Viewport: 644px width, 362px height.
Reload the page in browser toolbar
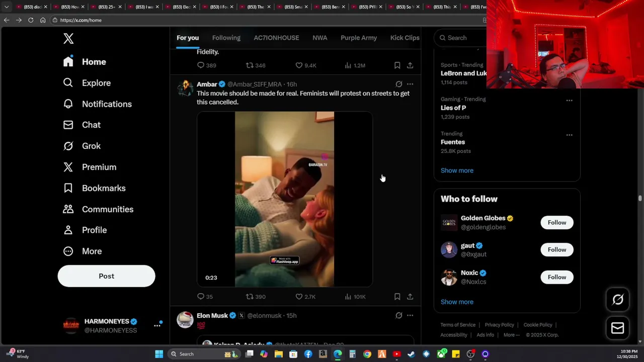pos(31,20)
